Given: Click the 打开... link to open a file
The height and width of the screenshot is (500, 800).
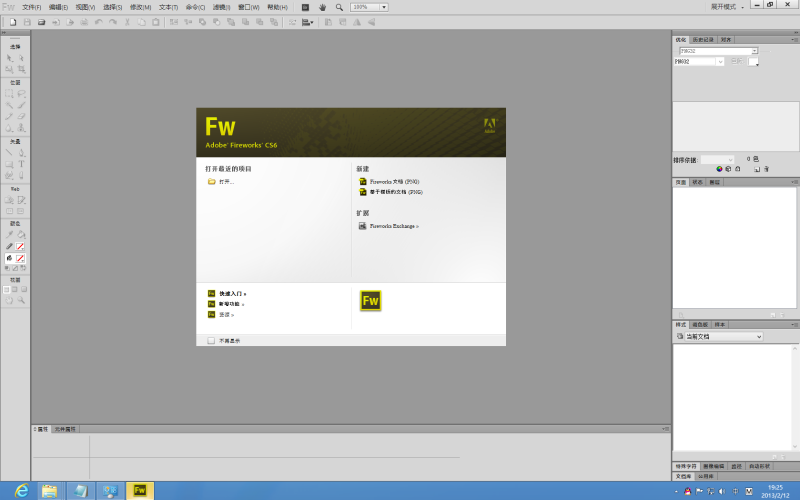Looking at the screenshot, I should [225, 182].
